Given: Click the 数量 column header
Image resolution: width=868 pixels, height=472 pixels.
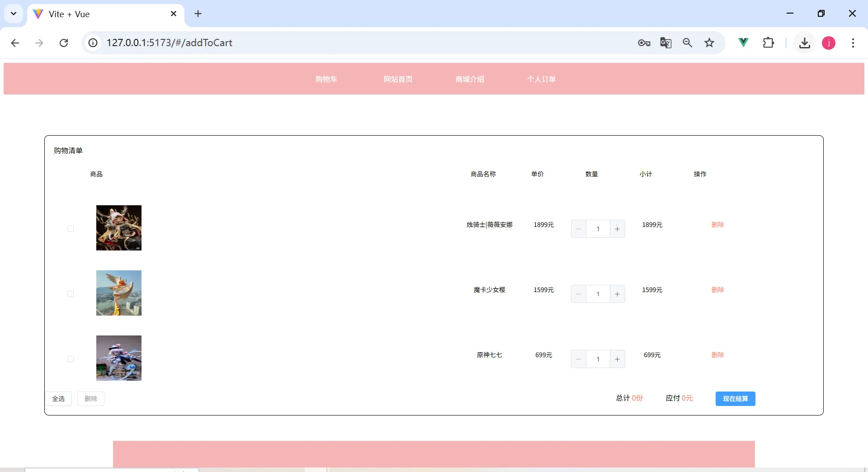Looking at the screenshot, I should pos(592,174).
